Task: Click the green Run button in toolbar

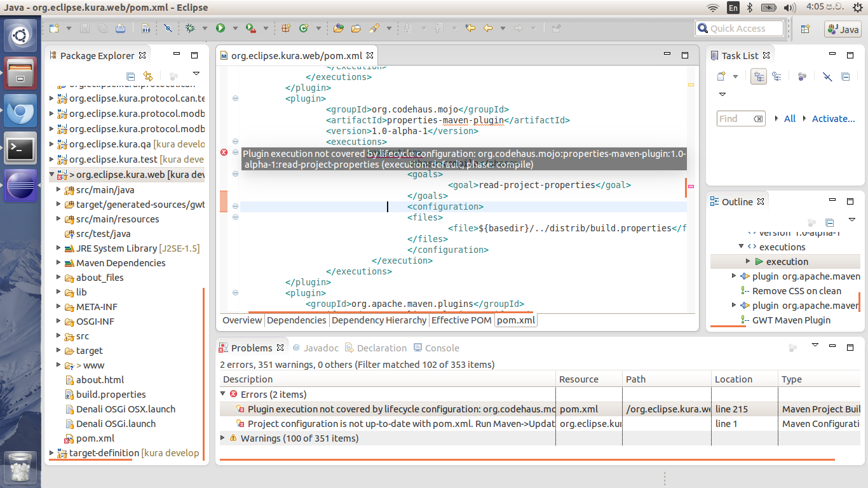Action: [x=220, y=29]
